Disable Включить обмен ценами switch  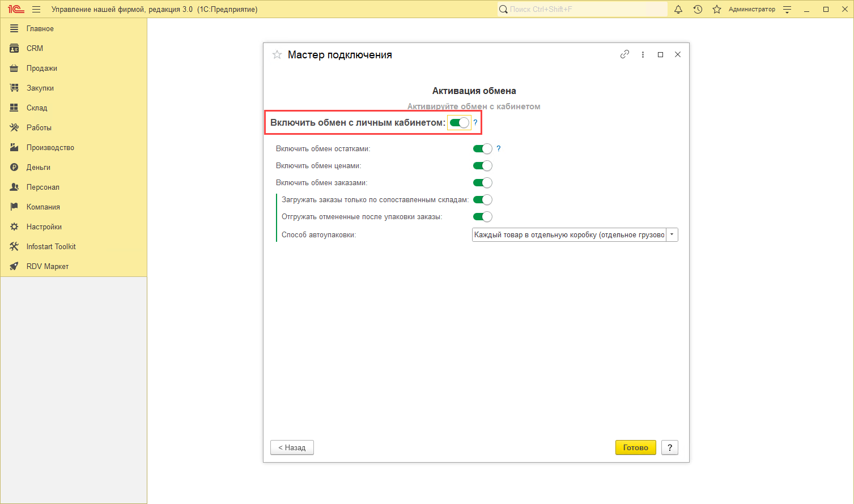(x=482, y=166)
